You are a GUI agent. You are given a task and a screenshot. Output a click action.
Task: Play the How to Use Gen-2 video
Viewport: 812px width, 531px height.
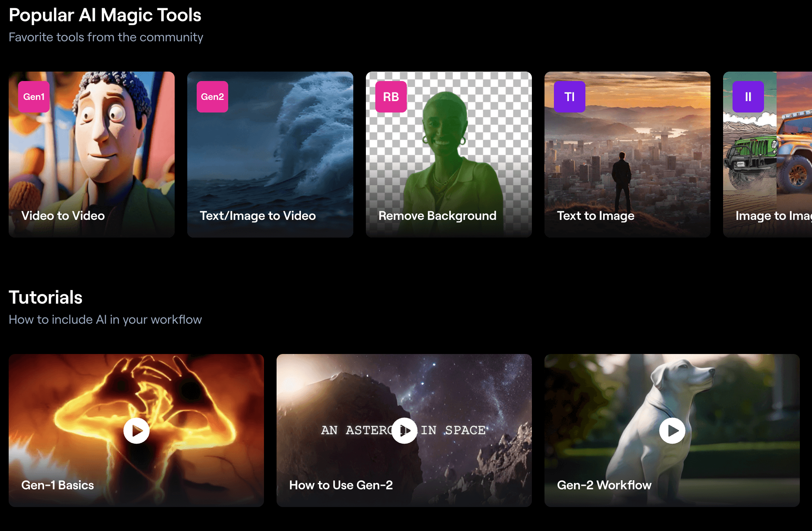tap(404, 431)
